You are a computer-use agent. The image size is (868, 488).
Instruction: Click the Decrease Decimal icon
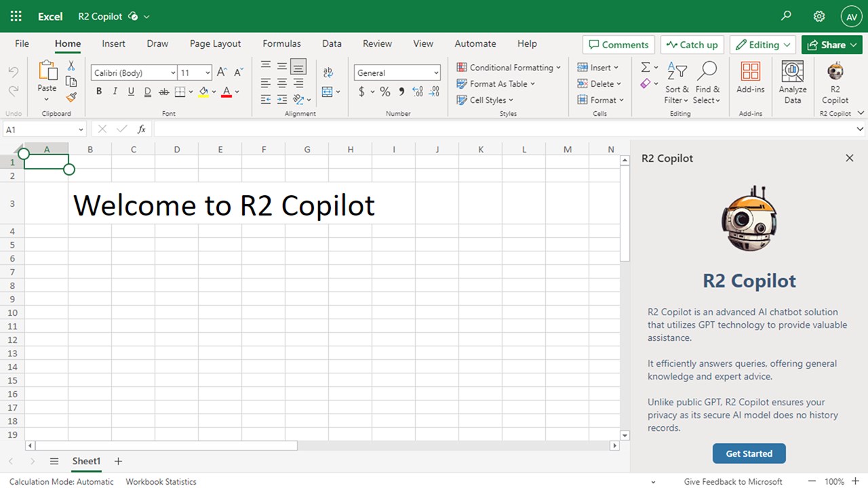pos(434,91)
